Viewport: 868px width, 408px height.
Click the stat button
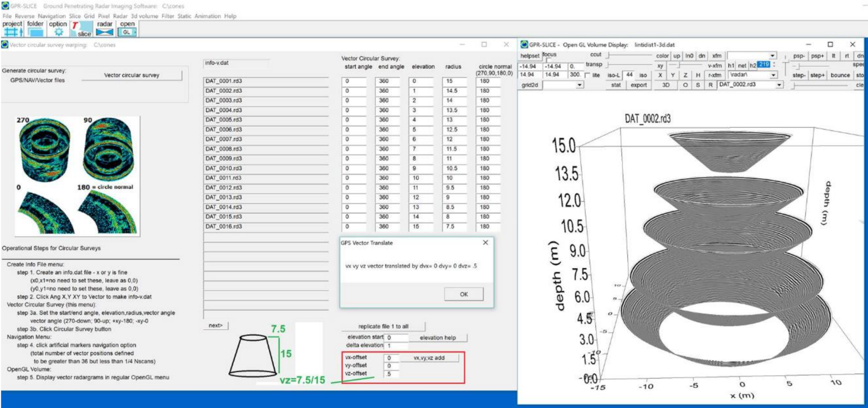click(x=615, y=85)
